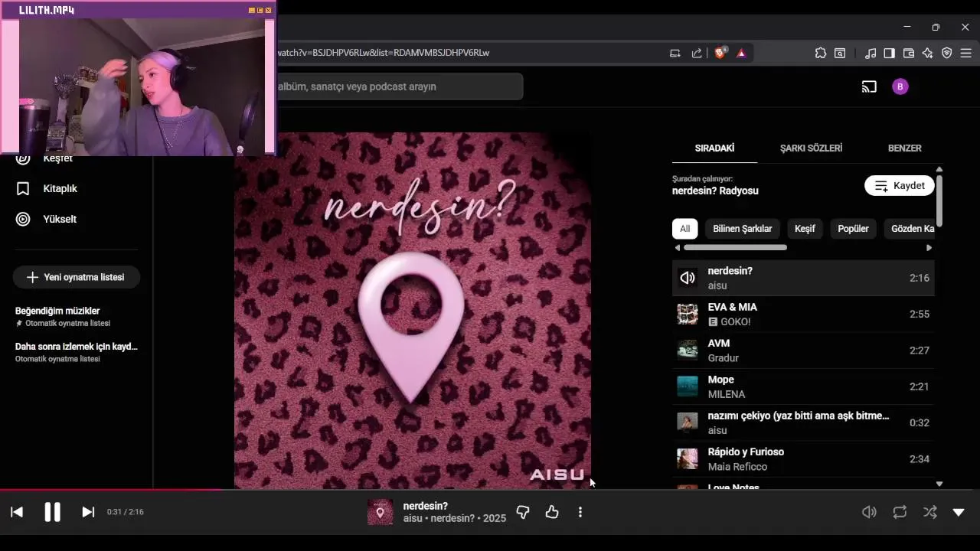Open the Brave VPN shield icon

point(947,53)
